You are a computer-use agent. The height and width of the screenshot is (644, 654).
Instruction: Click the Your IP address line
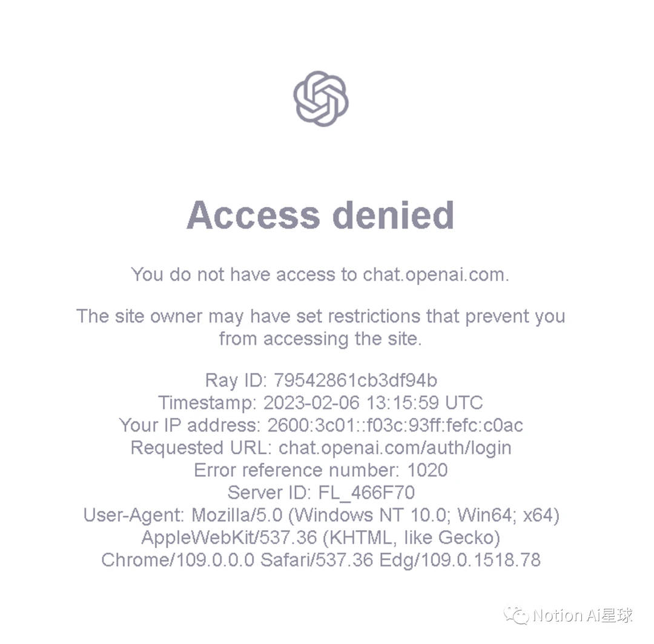point(321,425)
